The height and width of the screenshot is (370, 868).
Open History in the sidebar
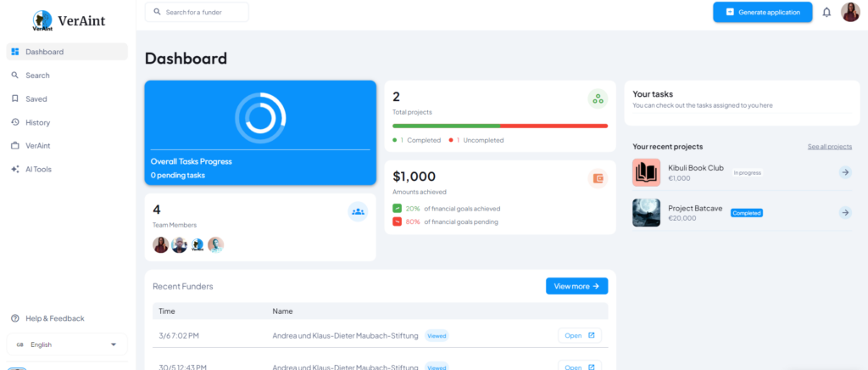pos(37,122)
